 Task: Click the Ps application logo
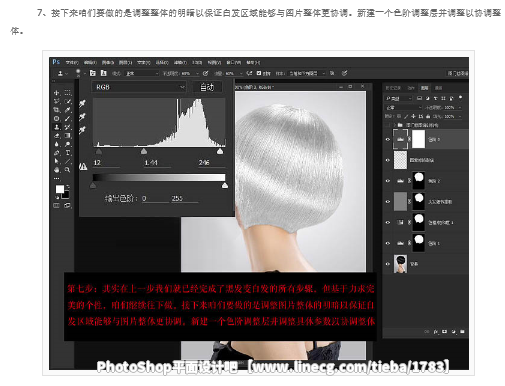click(x=56, y=62)
